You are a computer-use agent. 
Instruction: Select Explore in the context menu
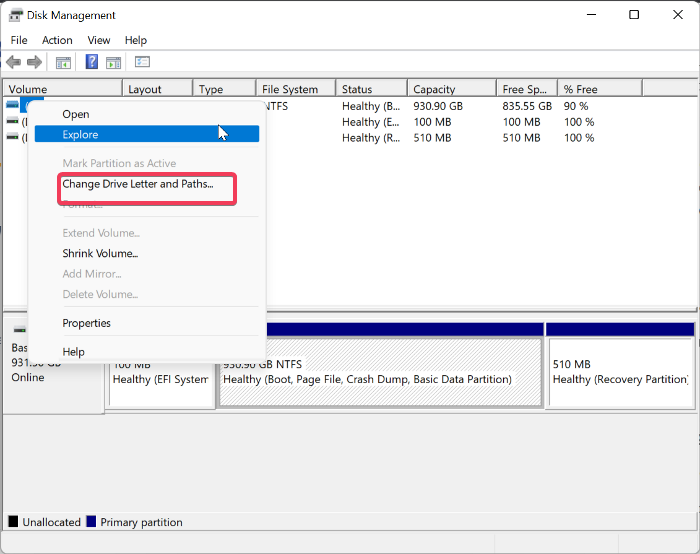tap(80, 133)
